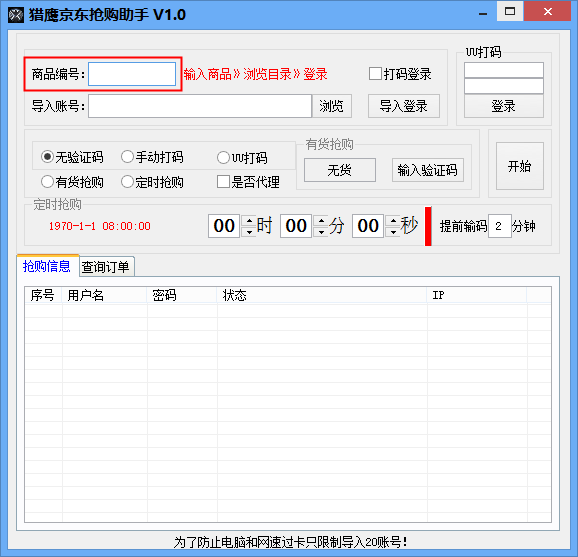Click the app logo icon in title bar
The image size is (578, 557).
(x=16, y=15)
